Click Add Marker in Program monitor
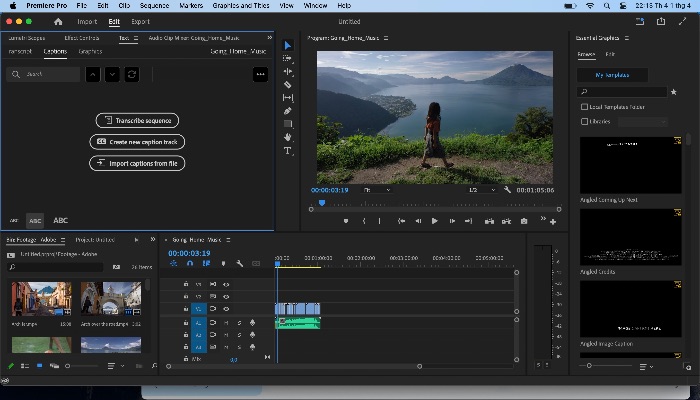The image size is (700, 400). [346, 221]
